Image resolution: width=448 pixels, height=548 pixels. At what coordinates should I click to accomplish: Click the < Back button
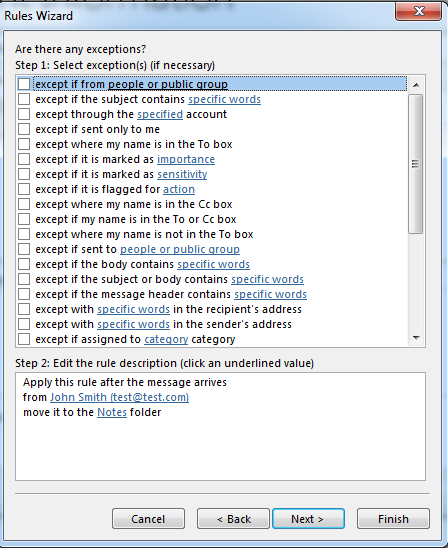pos(233,519)
